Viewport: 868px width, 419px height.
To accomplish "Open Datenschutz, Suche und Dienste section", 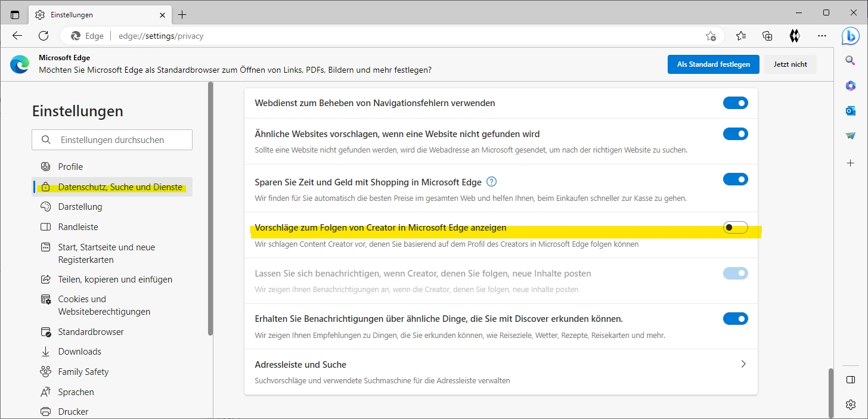I will point(113,187).
